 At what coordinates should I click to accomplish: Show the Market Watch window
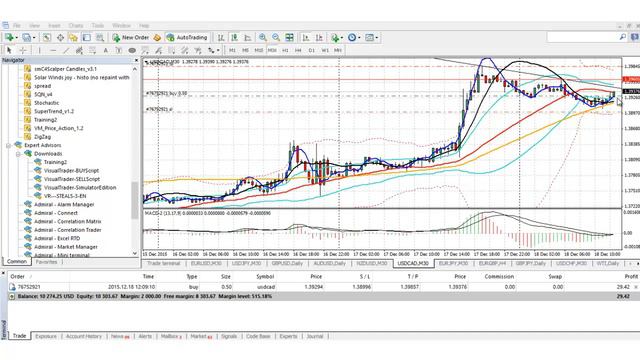[x=47, y=38]
